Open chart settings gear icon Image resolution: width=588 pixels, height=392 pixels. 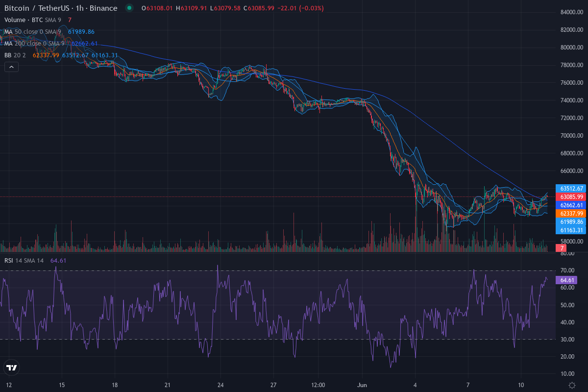click(571, 385)
